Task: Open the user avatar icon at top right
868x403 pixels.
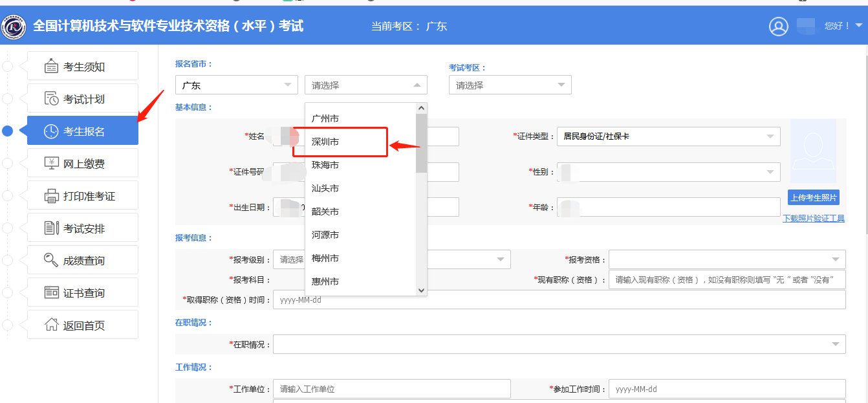Action: (x=779, y=27)
